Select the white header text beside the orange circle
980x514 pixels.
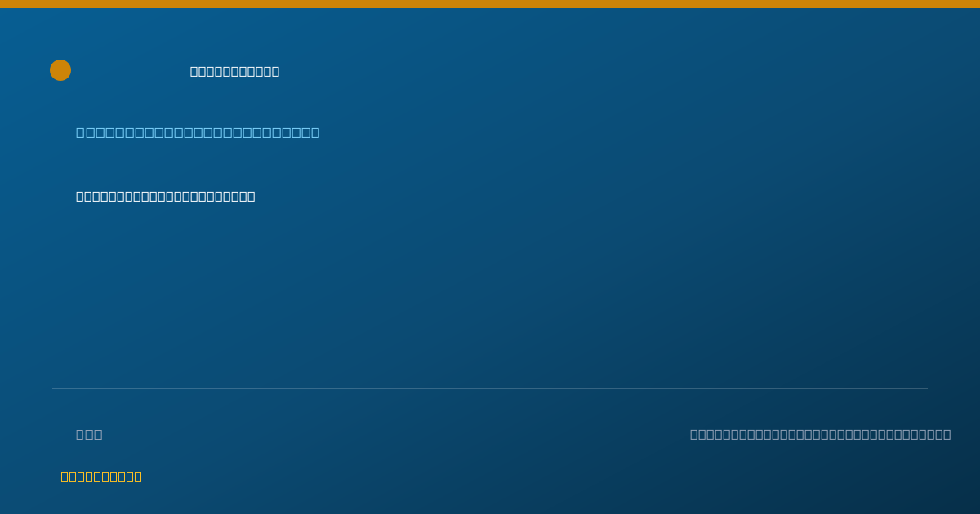[234, 71]
